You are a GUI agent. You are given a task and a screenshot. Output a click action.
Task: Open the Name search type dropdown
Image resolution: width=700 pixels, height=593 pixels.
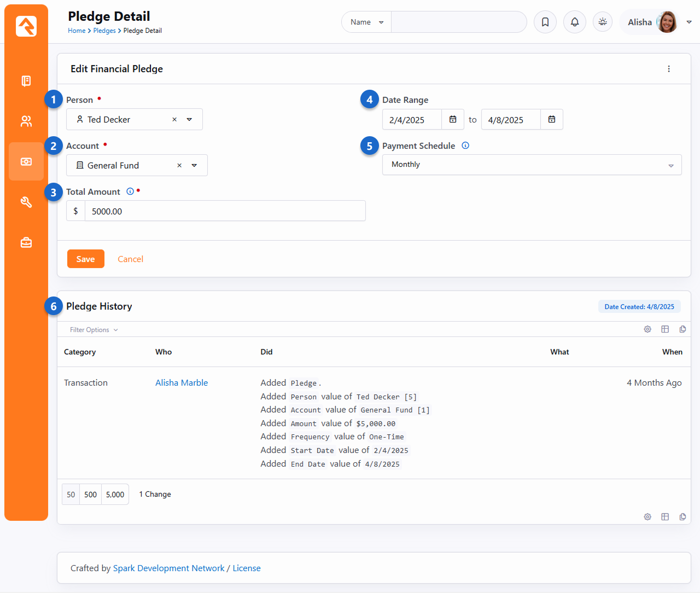click(366, 22)
